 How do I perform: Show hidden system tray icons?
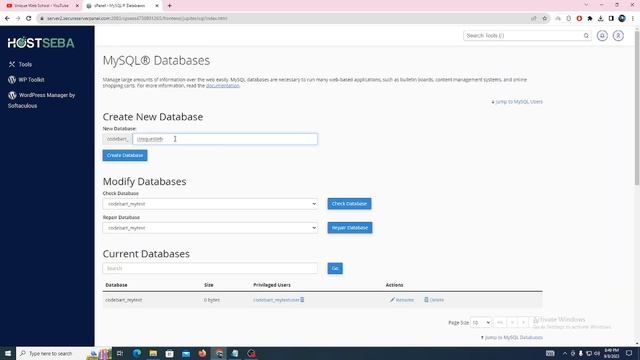click(565, 353)
